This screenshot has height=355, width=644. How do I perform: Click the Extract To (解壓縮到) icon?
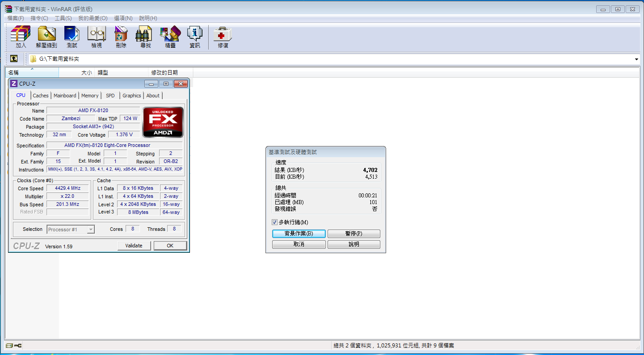[46, 37]
